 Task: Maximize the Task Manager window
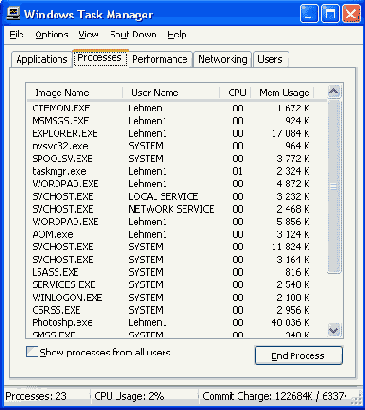tap(330, 14)
